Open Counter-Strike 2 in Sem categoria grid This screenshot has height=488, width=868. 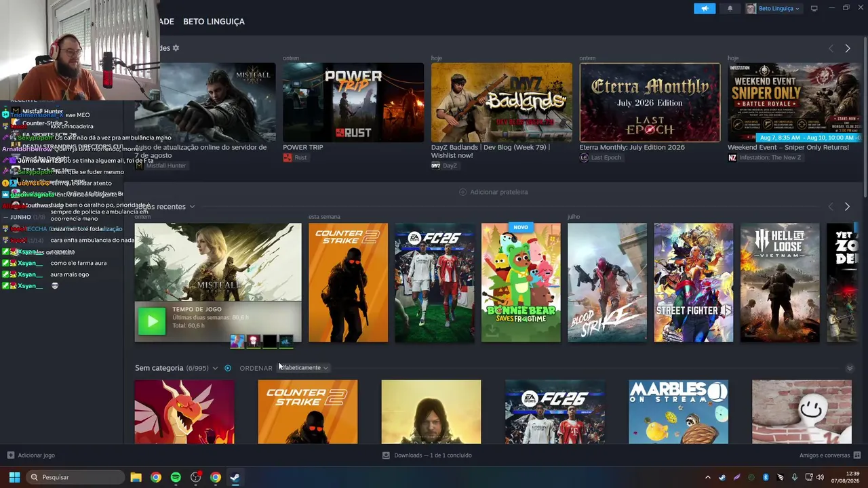pos(308,412)
